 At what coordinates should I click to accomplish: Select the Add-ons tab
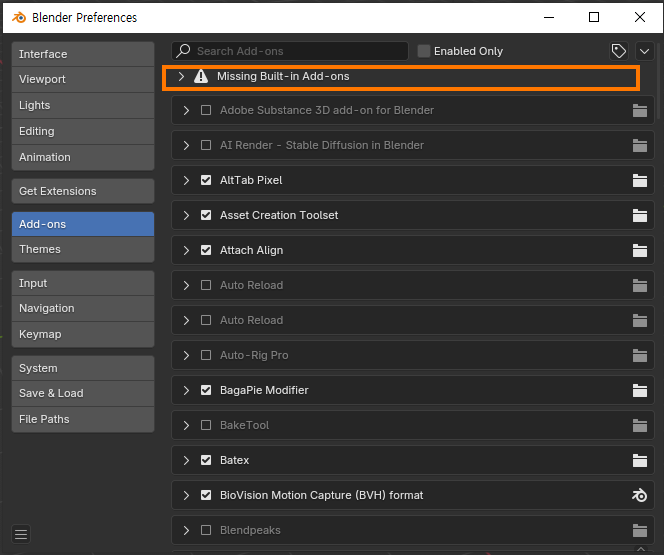point(83,224)
